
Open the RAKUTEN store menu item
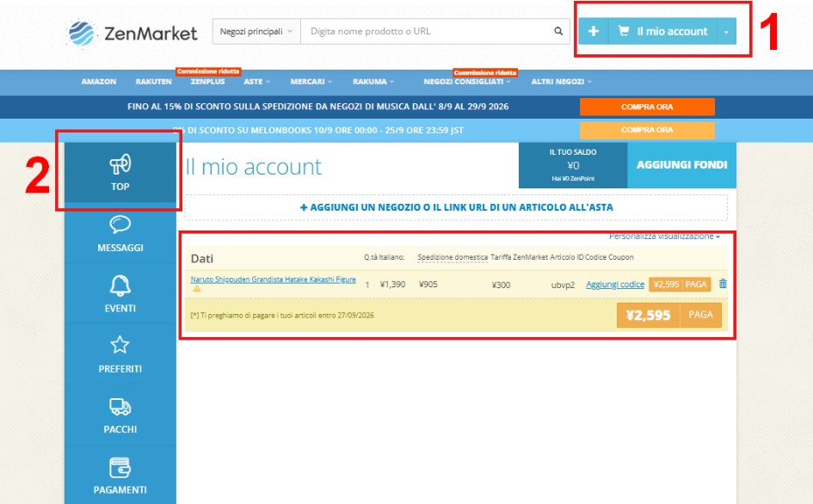[x=153, y=82]
